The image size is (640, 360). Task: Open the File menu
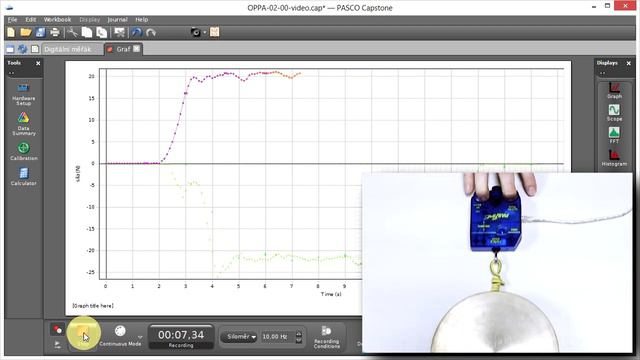pos(12,20)
